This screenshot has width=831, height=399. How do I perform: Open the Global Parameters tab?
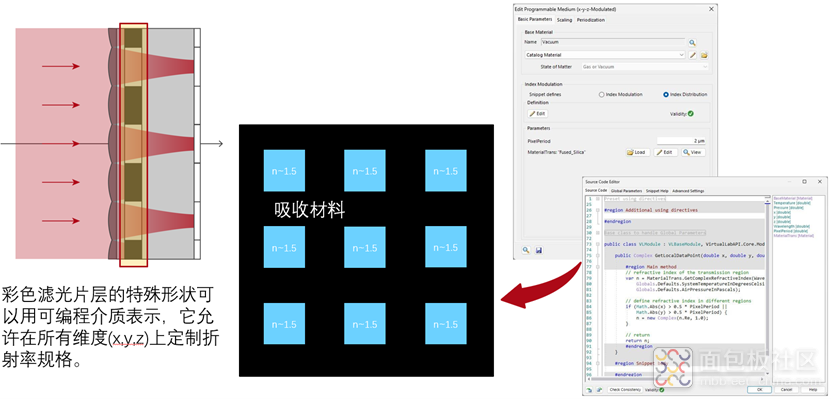click(626, 191)
